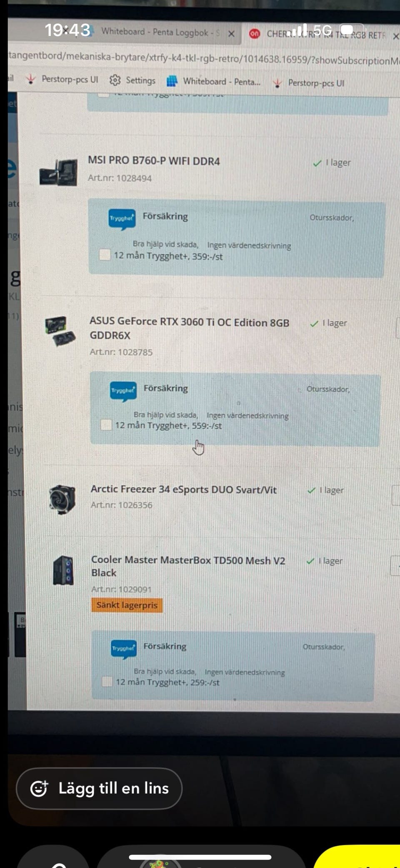
Task: Open the MSI PRO B760-P WIFI DDR4 link
Action: pyautogui.click(x=154, y=161)
